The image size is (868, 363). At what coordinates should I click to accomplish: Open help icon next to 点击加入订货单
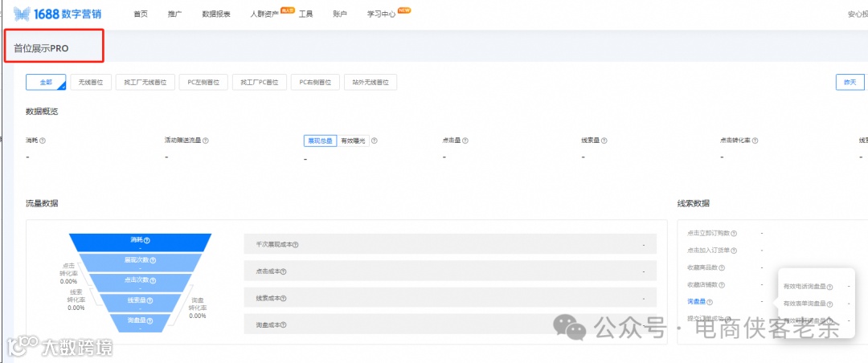coord(735,251)
